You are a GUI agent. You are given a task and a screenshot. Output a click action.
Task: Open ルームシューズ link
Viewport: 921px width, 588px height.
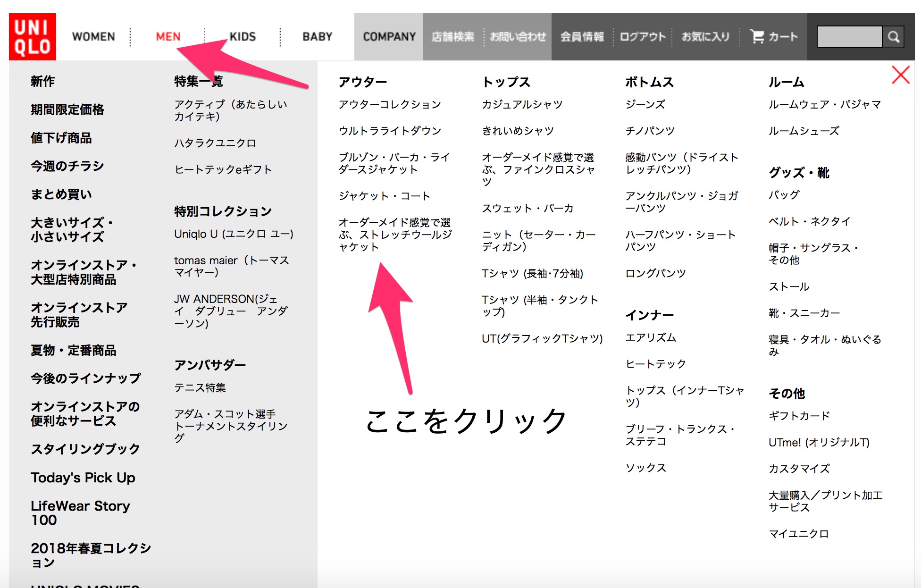(x=804, y=131)
